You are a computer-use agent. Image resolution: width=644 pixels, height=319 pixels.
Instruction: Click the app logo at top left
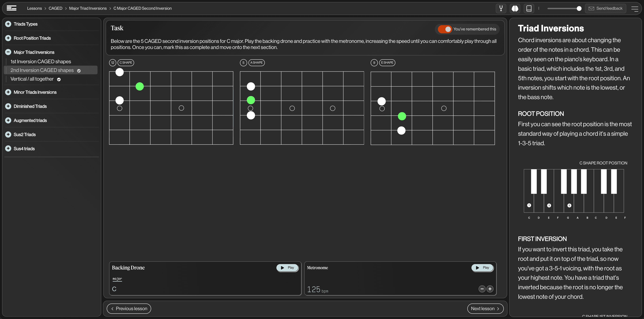[12, 8]
